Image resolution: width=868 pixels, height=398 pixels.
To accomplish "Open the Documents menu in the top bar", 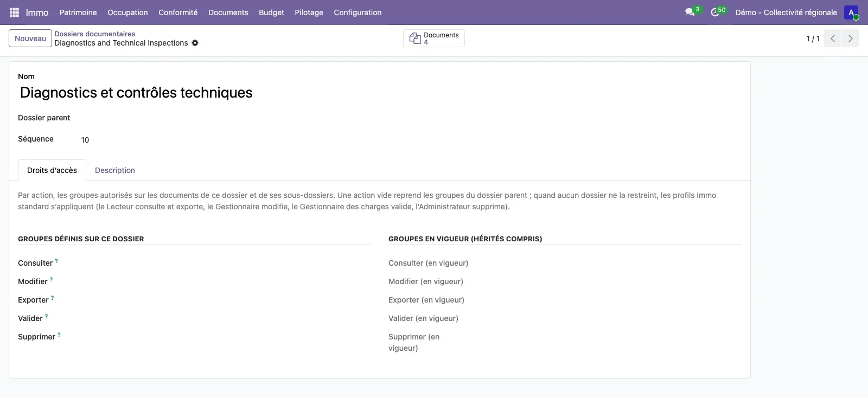I will [228, 12].
